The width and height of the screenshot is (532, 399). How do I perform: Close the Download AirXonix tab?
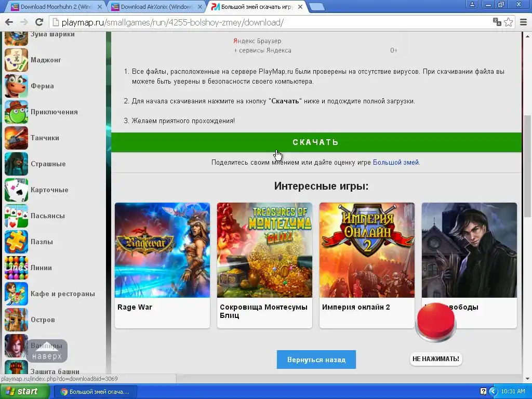click(x=200, y=6)
